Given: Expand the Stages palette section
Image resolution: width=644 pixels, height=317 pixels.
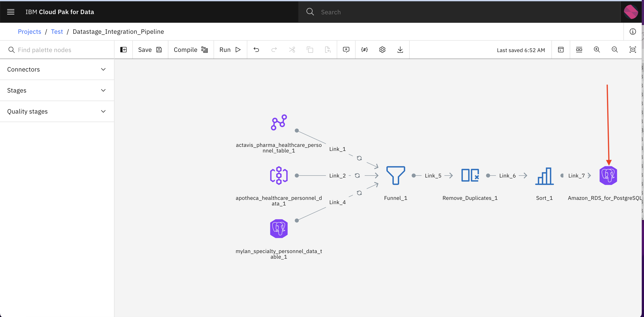Looking at the screenshot, I should (57, 90).
